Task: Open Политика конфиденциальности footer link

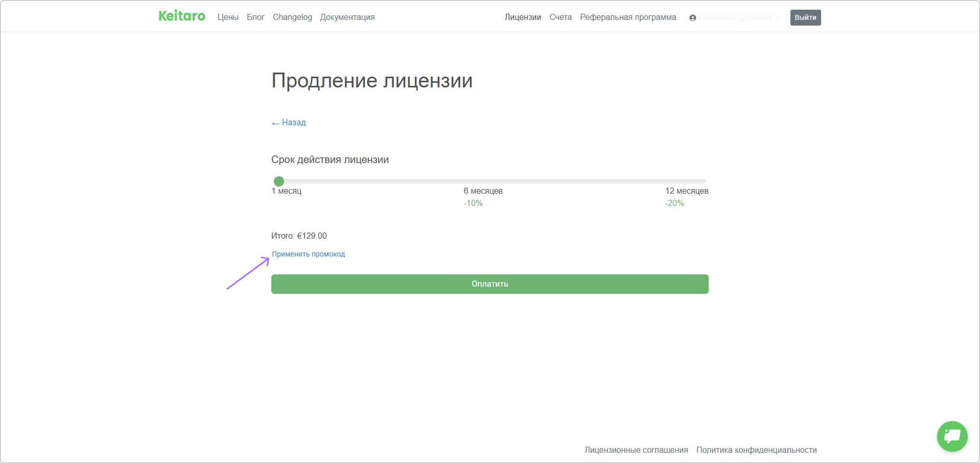Action: [x=756, y=450]
